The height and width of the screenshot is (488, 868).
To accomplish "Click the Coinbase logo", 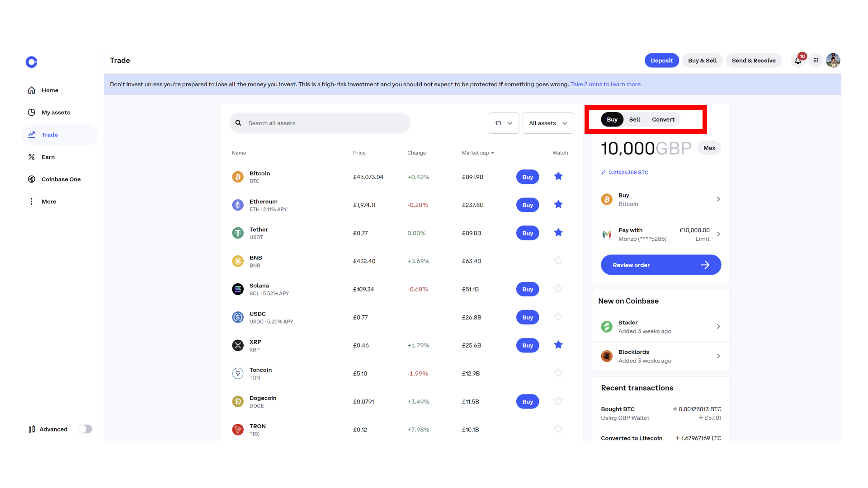I will tap(32, 62).
